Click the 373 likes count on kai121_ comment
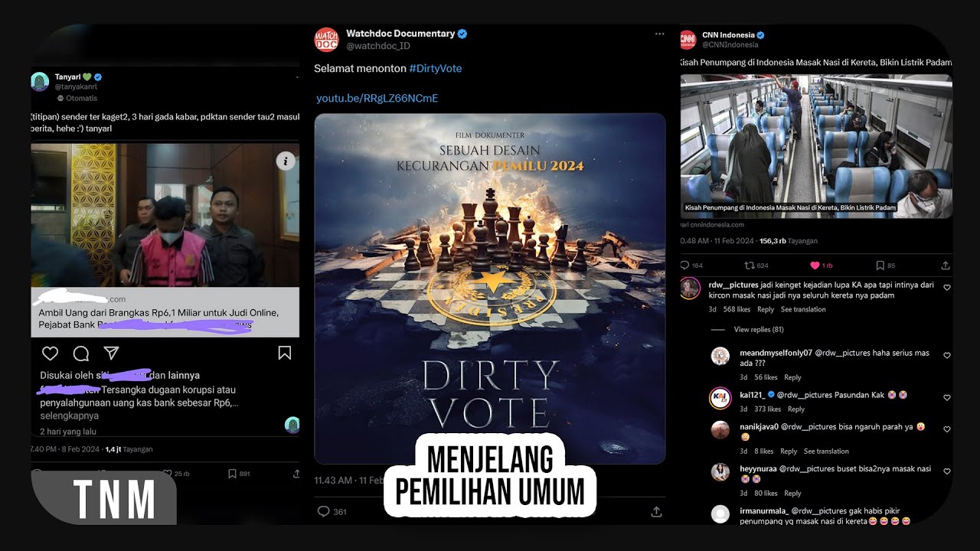Screen dimensions: 980x551 pyautogui.click(x=766, y=409)
